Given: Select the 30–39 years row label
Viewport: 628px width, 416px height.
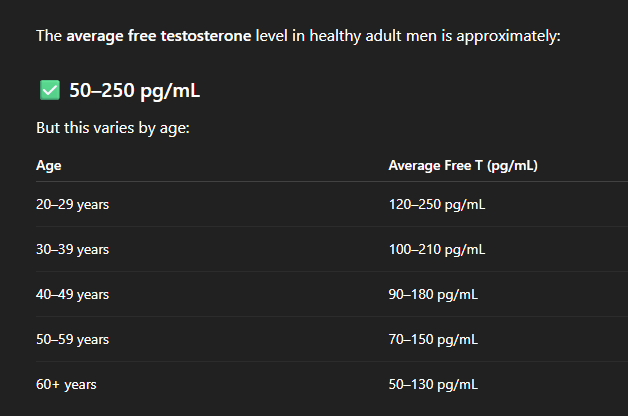Looking at the screenshot, I should (72, 249).
